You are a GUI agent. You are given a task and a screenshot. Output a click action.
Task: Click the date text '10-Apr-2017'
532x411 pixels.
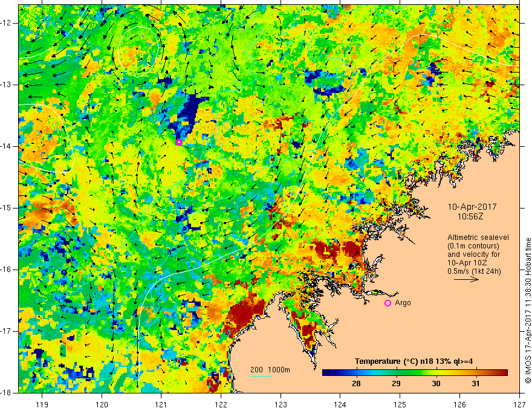click(472, 207)
